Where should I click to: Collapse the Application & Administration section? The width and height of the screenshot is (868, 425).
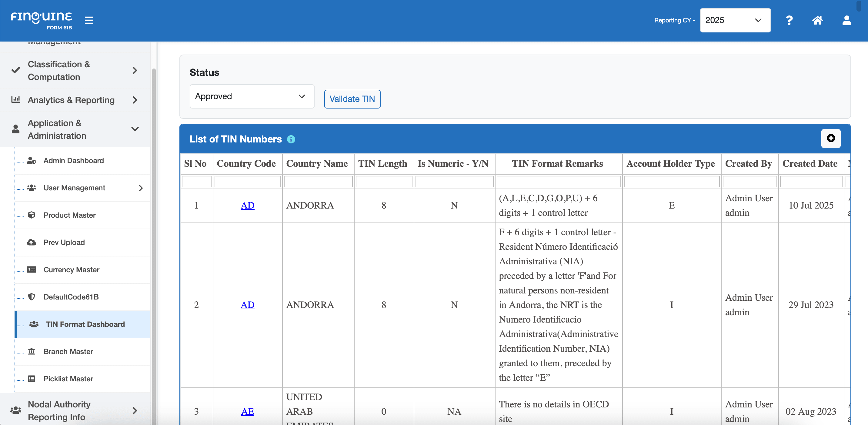coord(135,129)
